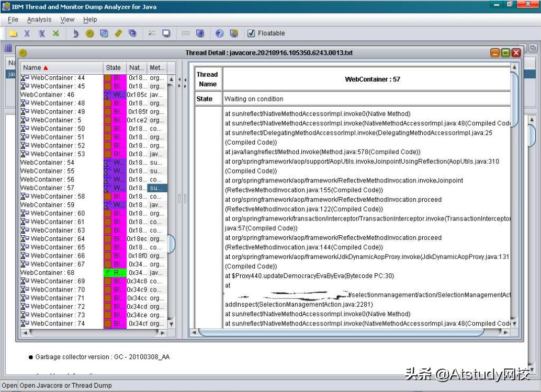Click the blue screen console icon

click(x=200, y=33)
